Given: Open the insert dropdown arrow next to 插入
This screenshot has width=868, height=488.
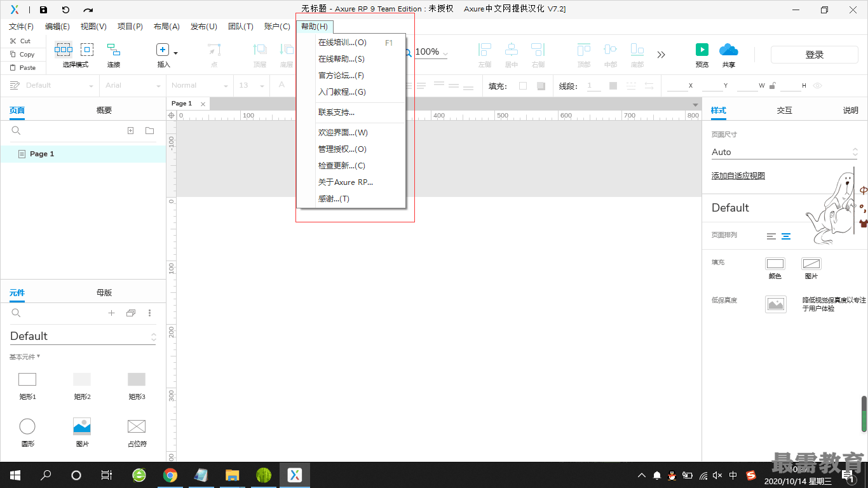Looking at the screenshot, I should [176, 53].
